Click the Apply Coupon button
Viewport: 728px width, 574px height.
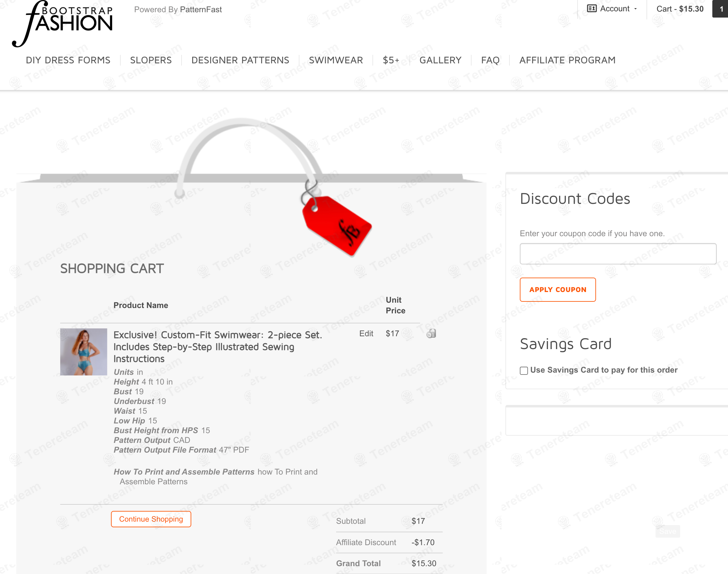pyautogui.click(x=558, y=290)
